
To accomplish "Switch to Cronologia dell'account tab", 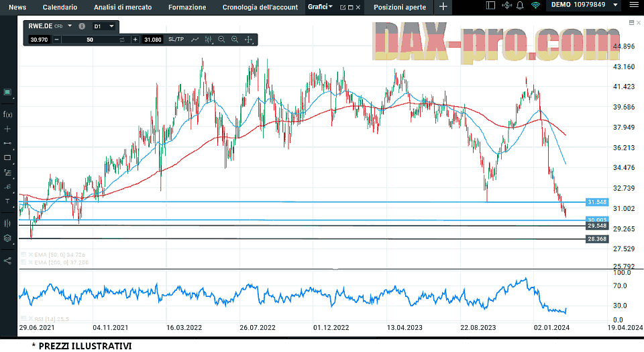I will [x=260, y=7].
